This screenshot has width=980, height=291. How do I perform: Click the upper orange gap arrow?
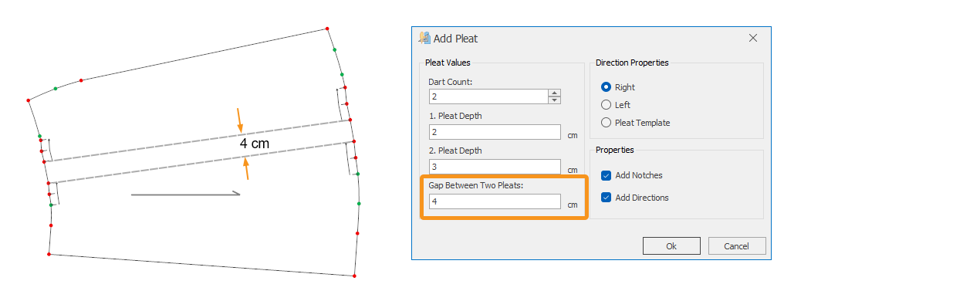point(240,120)
